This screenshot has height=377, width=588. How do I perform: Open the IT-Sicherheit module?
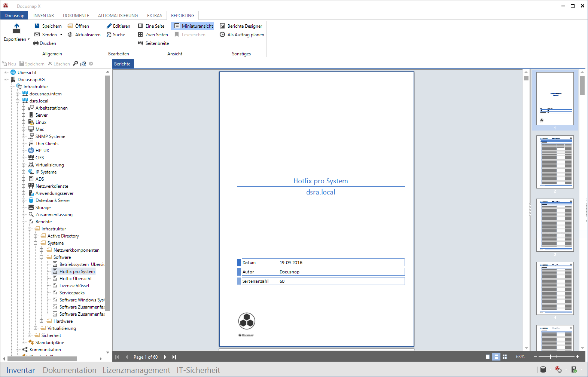coord(198,370)
